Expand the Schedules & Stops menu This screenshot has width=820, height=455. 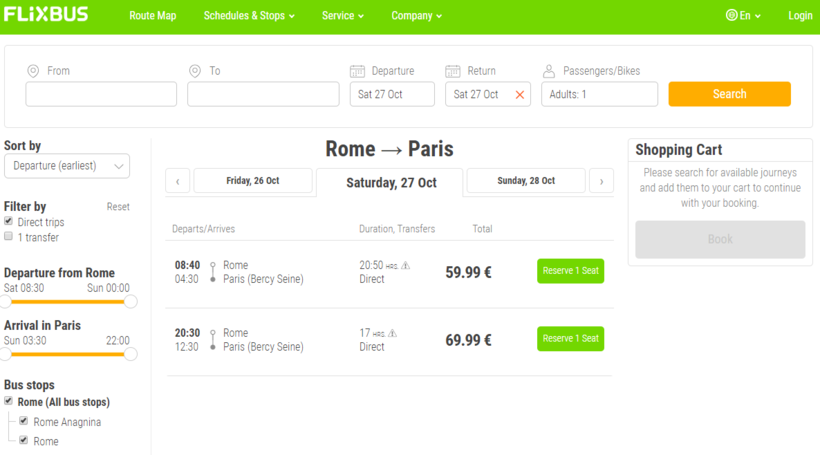click(x=249, y=16)
